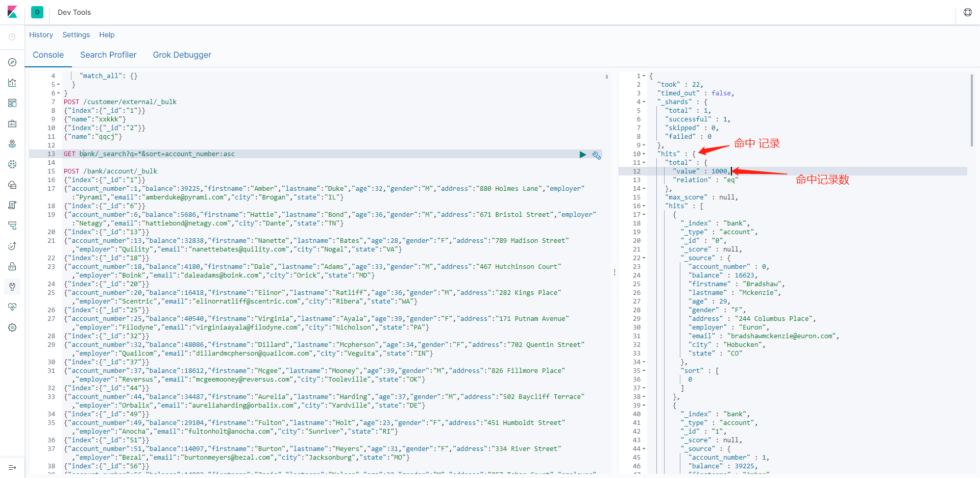This screenshot has width=980, height=478.
Task: Open Canvas from the sidebar
Action: pos(12,123)
